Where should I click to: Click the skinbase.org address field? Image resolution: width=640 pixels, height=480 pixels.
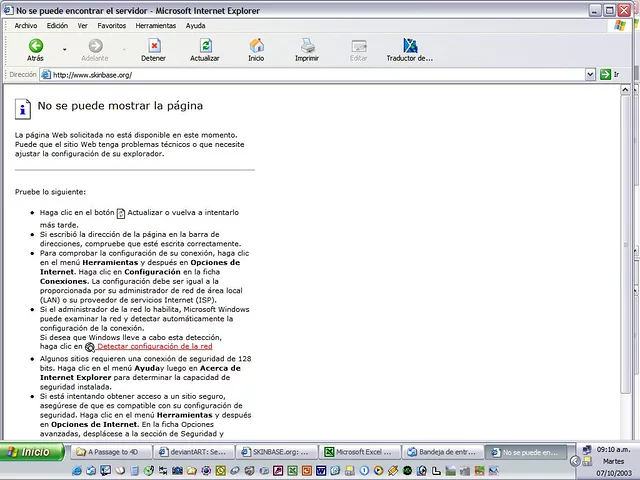(300, 74)
